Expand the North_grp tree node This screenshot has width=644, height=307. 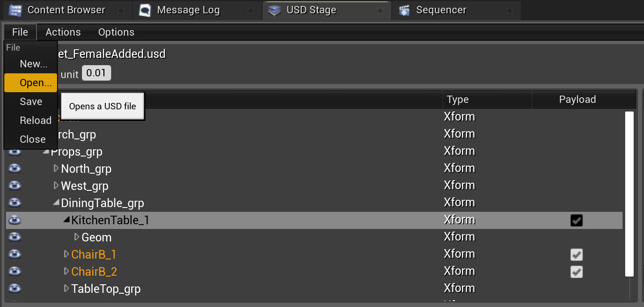(x=56, y=169)
